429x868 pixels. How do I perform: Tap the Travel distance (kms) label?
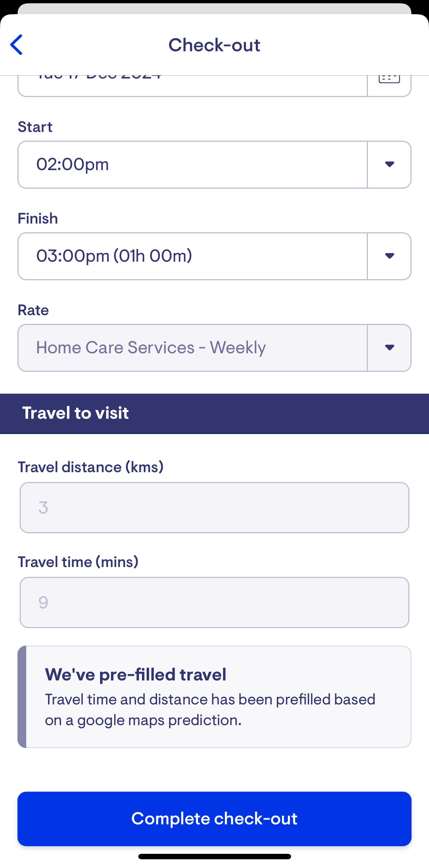tap(91, 467)
